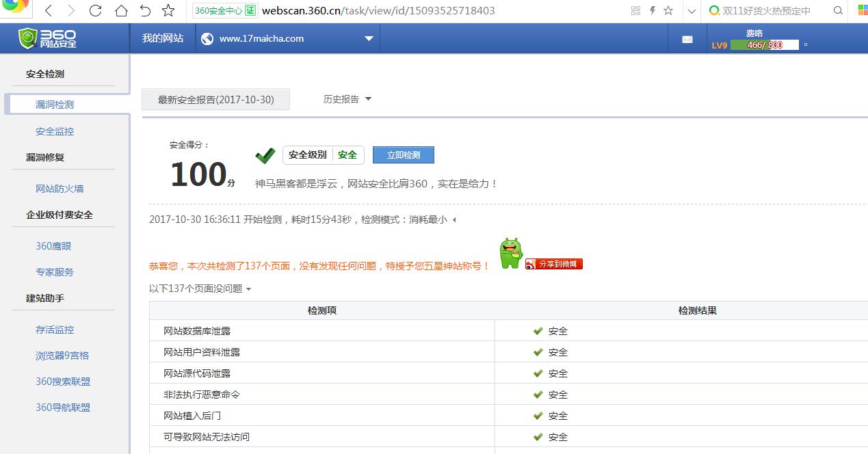Open 存活监控 in the sidebar
The height and width of the screenshot is (454, 868).
click(55, 330)
